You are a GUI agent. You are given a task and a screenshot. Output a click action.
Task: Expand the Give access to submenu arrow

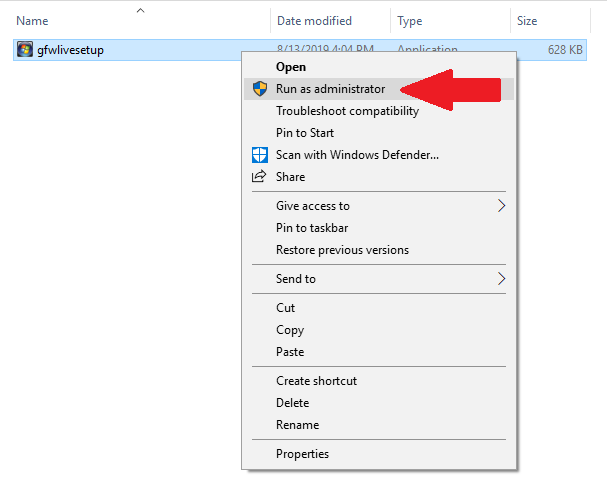[x=501, y=206]
